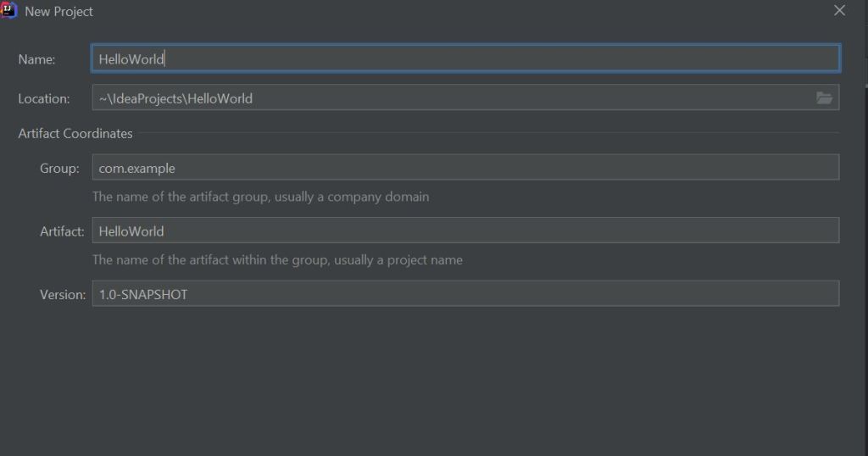Click the window's right edge strip

tap(865, 254)
